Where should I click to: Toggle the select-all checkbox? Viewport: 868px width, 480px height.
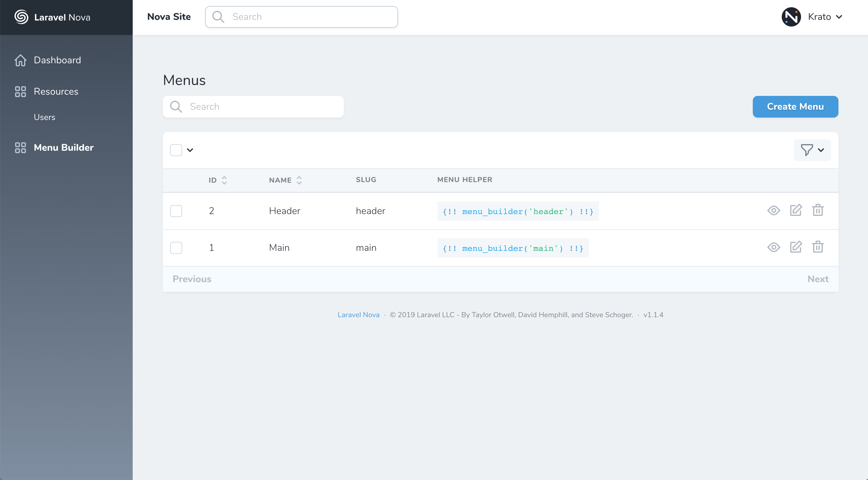point(176,150)
